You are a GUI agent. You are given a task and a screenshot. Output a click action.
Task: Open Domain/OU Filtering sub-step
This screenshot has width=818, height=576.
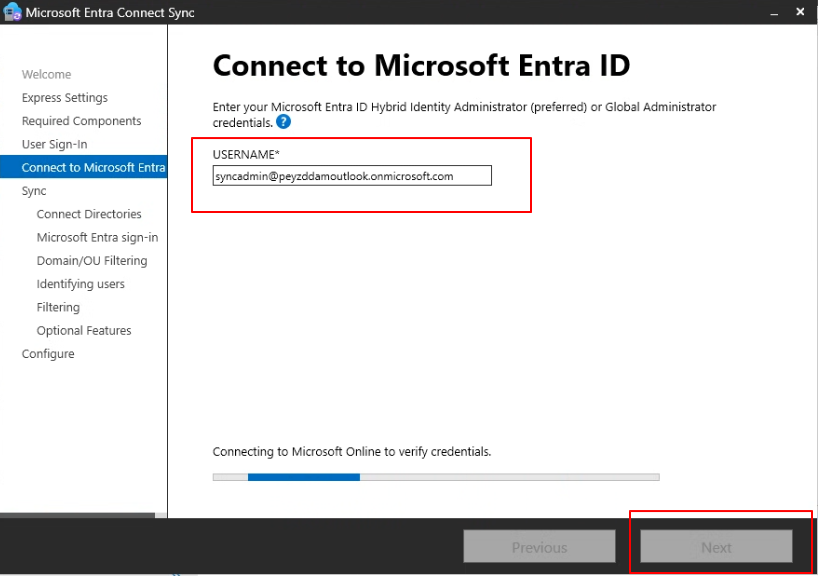(92, 261)
